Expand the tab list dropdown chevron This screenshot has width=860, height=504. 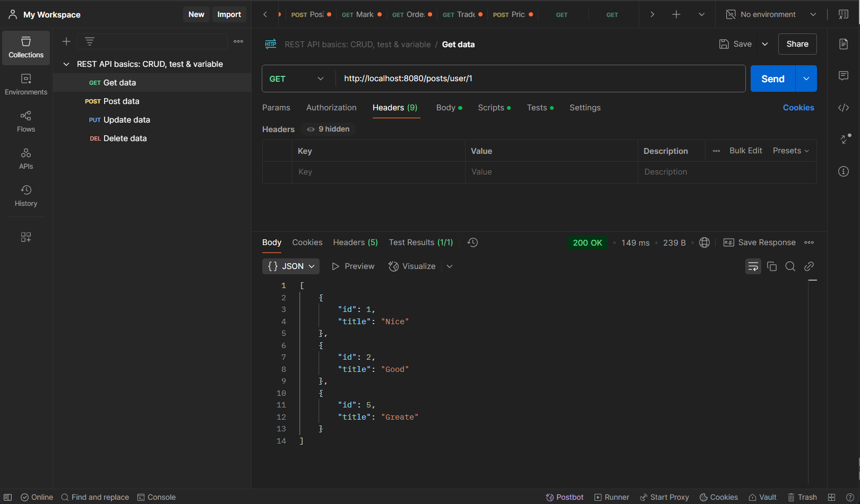(702, 14)
